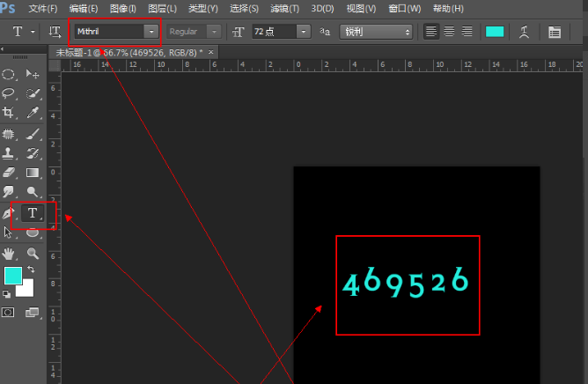Select the Spot Healing Brush tool

[x=8, y=134]
